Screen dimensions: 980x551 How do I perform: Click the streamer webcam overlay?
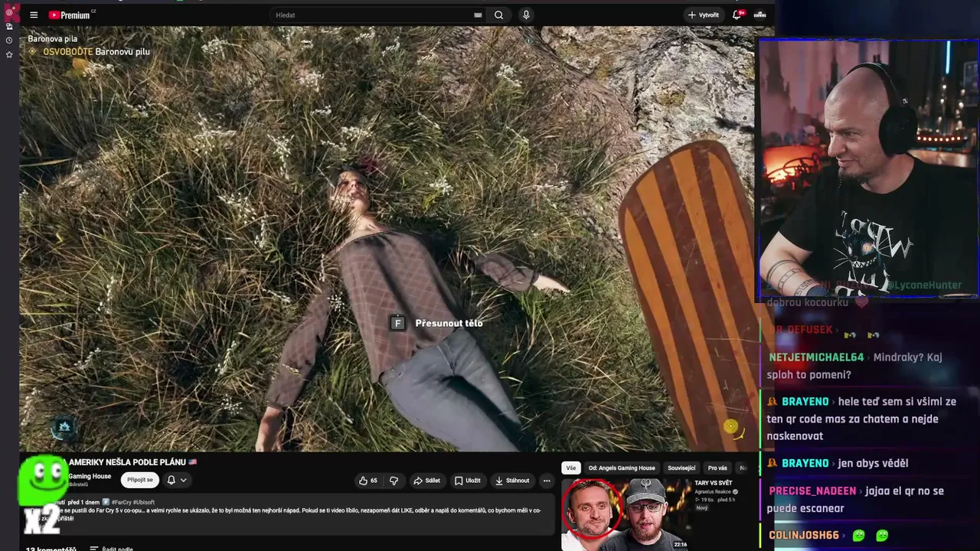[x=868, y=168]
